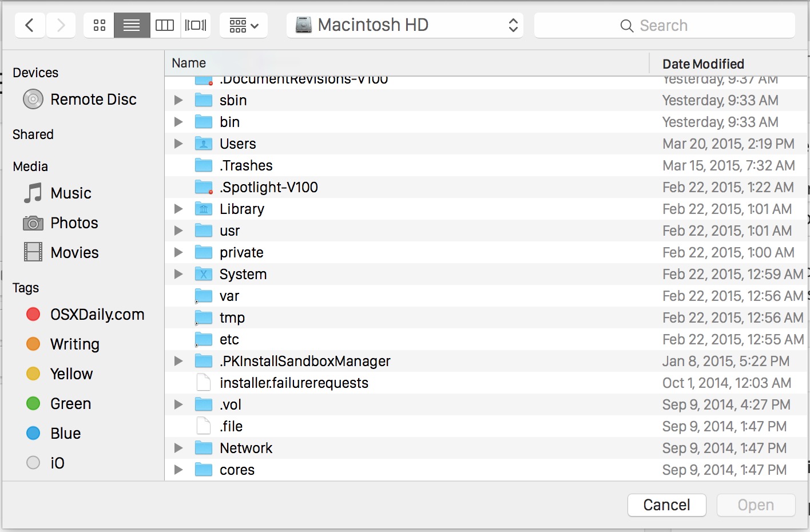The height and width of the screenshot is (532, 810).
Task: Expand the System folder
Action: tap(178, 274)
